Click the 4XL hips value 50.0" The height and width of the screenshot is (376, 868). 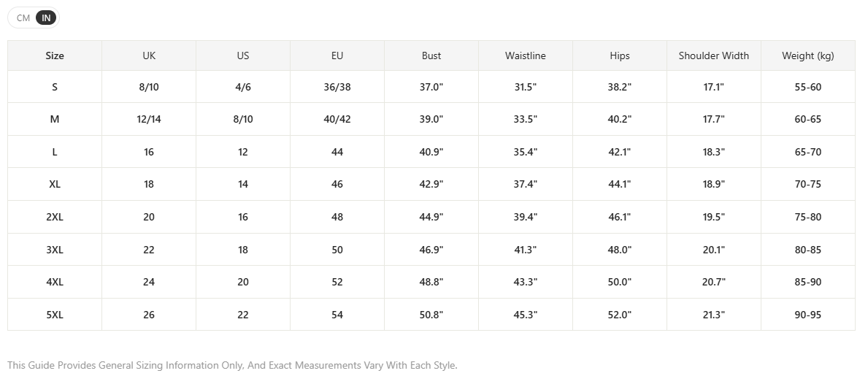[620, 282]
